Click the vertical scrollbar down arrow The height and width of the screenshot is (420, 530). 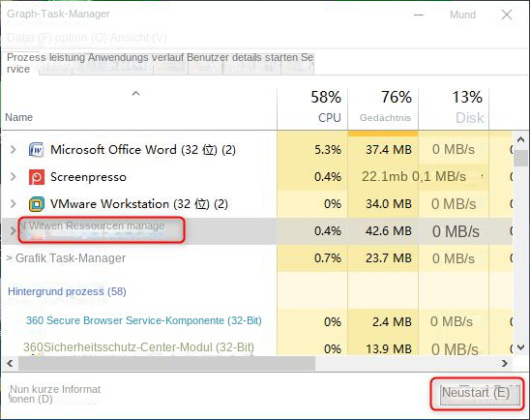click(x=521, y=347)
